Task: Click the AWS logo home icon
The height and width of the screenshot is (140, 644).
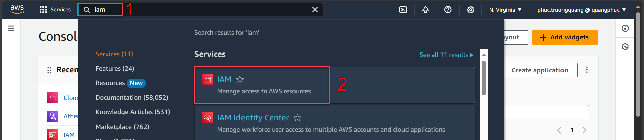Action: click(x=17, y=9)
